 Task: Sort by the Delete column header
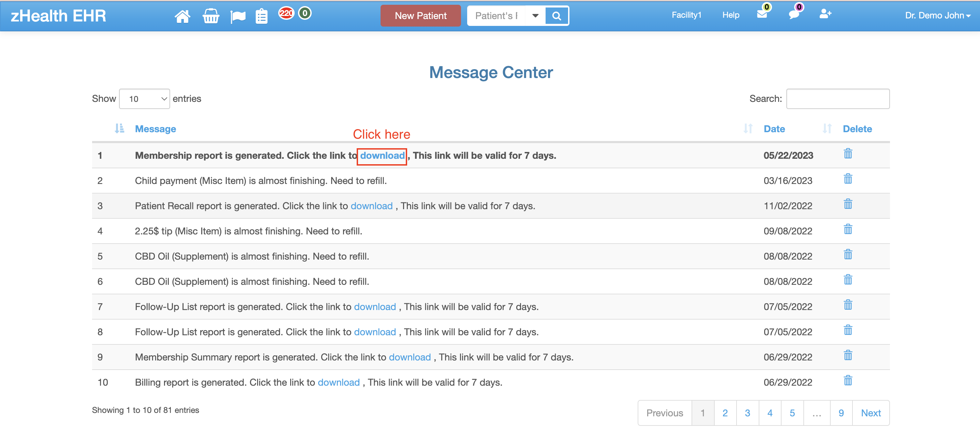[x=857, y=129]
